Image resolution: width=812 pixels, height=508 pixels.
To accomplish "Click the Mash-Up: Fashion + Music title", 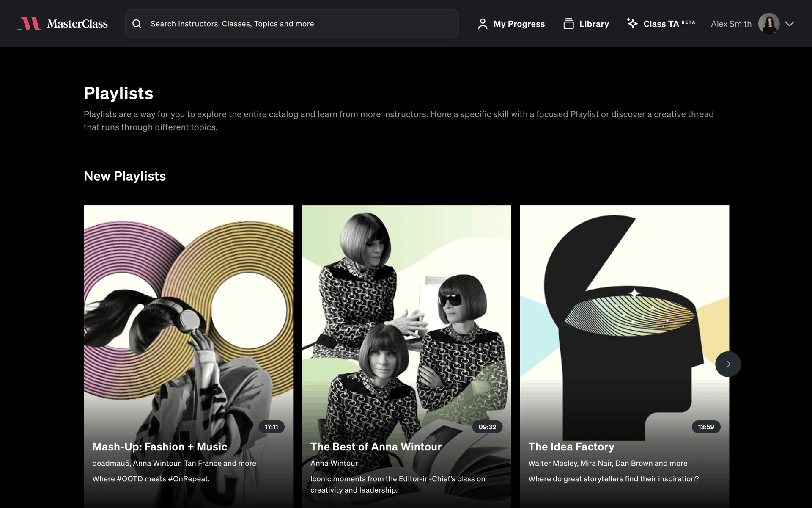I will pyautogui.click(x=160, y=447).
